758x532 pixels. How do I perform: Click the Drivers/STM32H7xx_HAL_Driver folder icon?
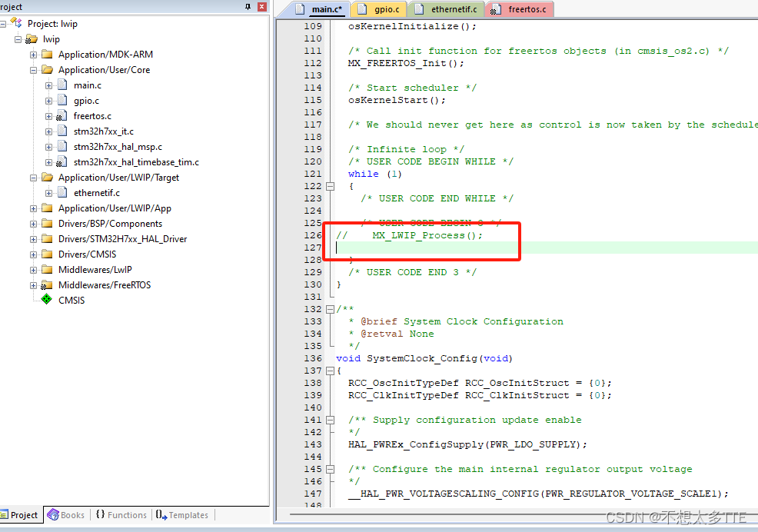pos(46,238)
